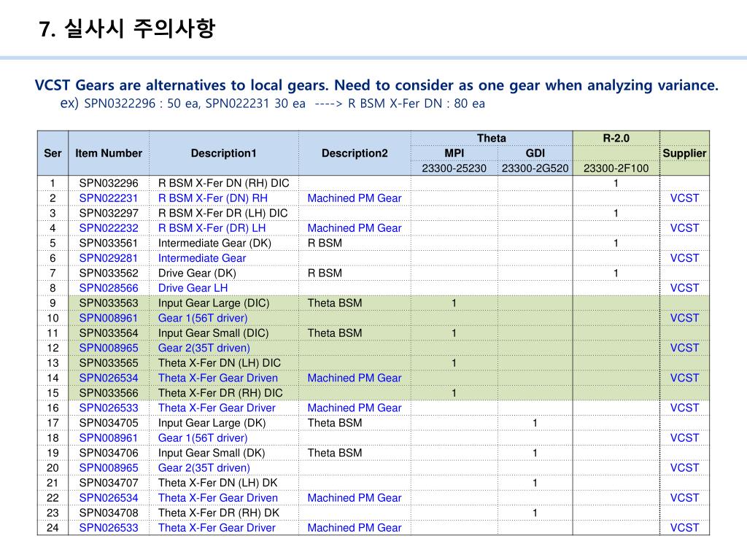747x560 pixels.
Task: Click description 'Input Gear Small (DK)'
Action: click(x=212, y=454)
